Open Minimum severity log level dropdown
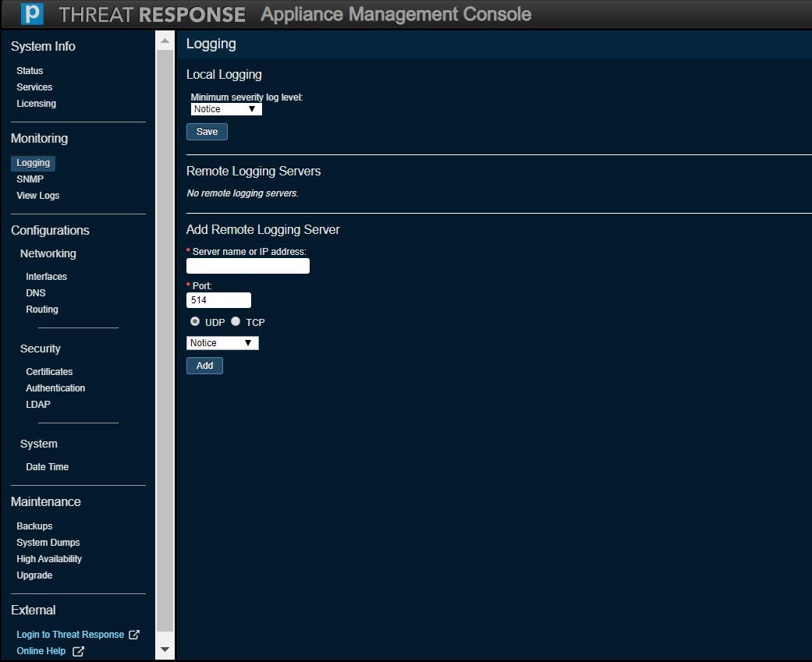Image resolution: width=812 pixels, height=662 pixels. [x=226, y=109]
